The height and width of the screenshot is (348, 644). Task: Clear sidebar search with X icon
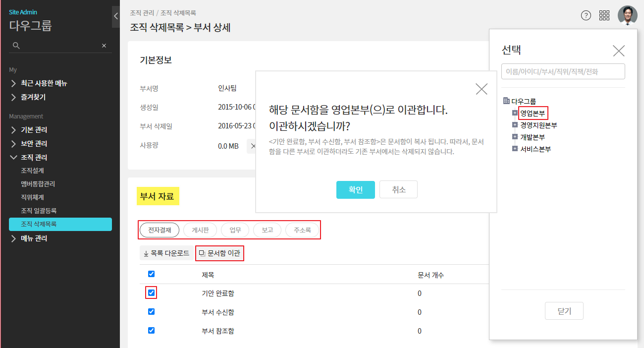104,46
